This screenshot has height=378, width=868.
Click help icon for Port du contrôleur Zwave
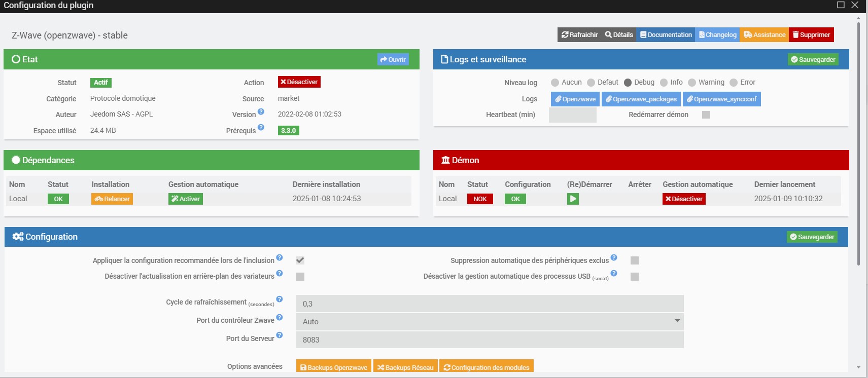click(280, 317)
